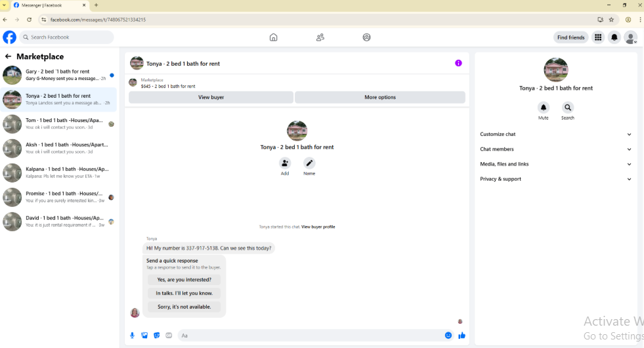The image size is (644, 348).
Task: Choose a sticker icon in composer
Action: pyautogui.click(x=156, y=336)
